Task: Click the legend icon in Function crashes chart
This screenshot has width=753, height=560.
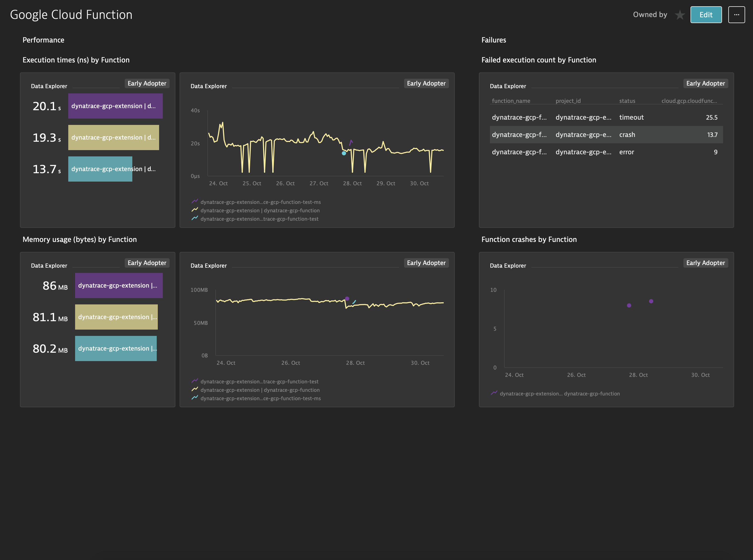Action: (494, 393)
